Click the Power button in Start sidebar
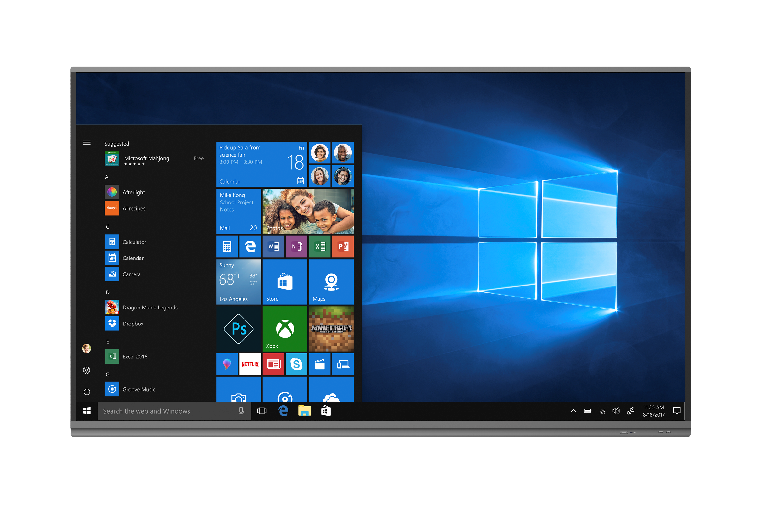768x532 pixels. pos(87,391)
